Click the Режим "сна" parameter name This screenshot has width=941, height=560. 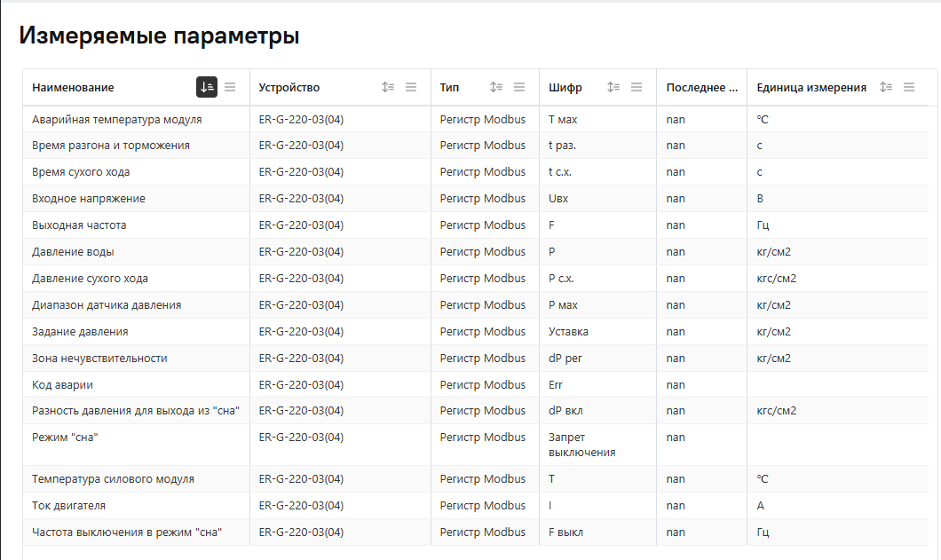pyautogui.click(x=64, y=438)
